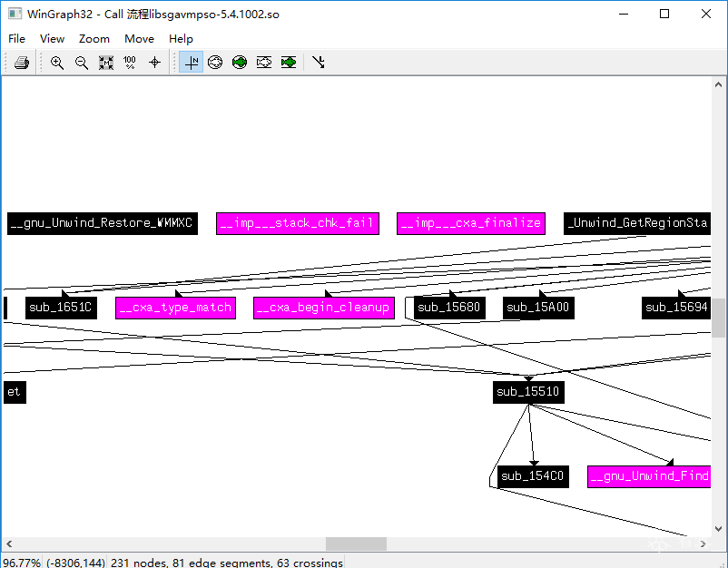Click the horizontal scrollbar right arrow
Image resolution: width=728 pixels, height=568 pixels.
tap(703, 544)
